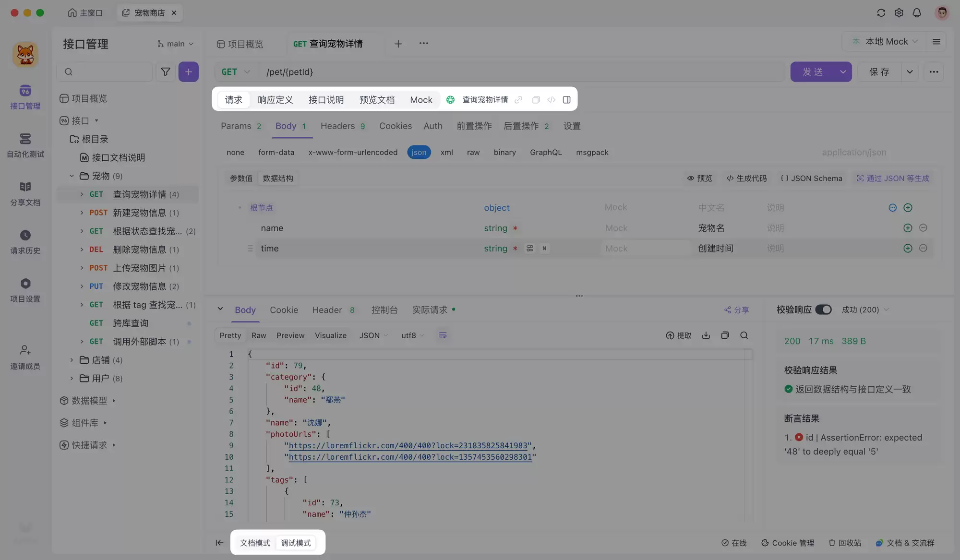Click the user avatar at top right
The width and height of the screenshot is (960, 560).
click(x=942, y=13)
